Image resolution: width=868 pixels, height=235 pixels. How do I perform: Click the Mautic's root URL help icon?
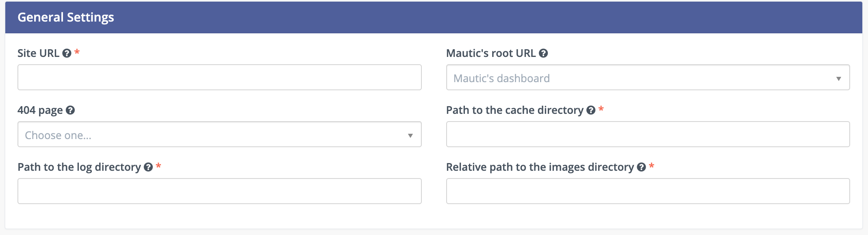point(543,53)
